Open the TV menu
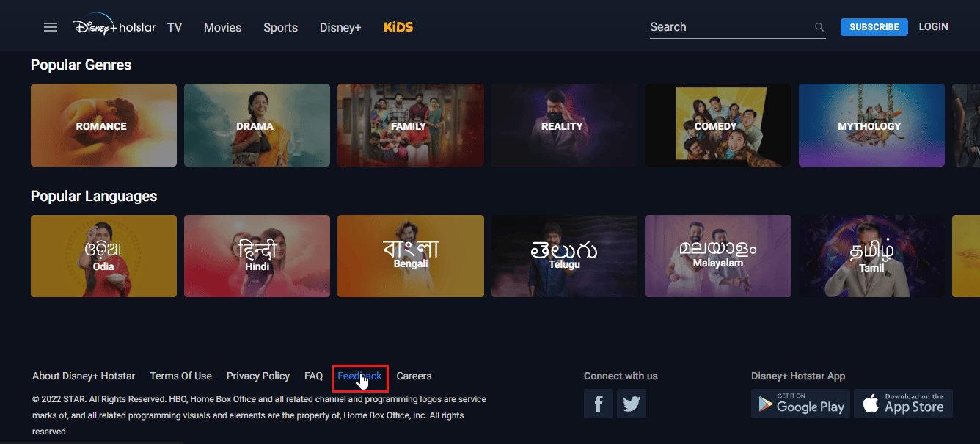 pyautogui.click(x=175, y=27)
